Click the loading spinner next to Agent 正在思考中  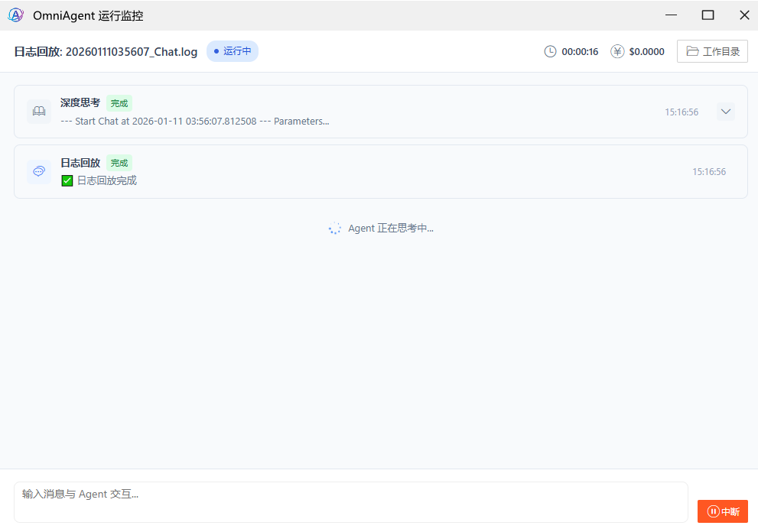335,229
